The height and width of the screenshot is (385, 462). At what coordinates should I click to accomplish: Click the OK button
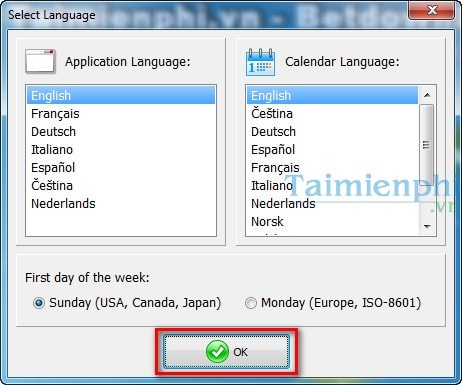tap(226, 352)
